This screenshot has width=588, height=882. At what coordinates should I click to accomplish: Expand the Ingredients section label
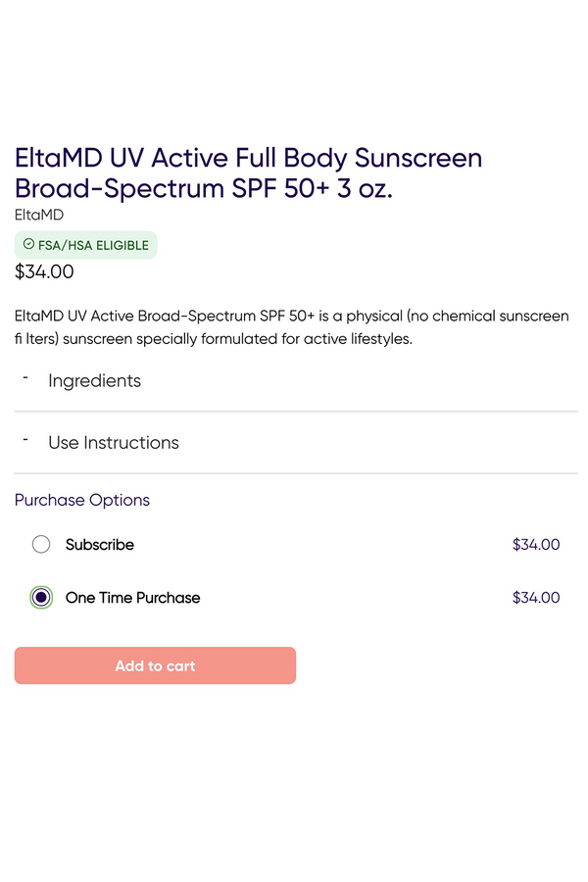pos(94,381)
